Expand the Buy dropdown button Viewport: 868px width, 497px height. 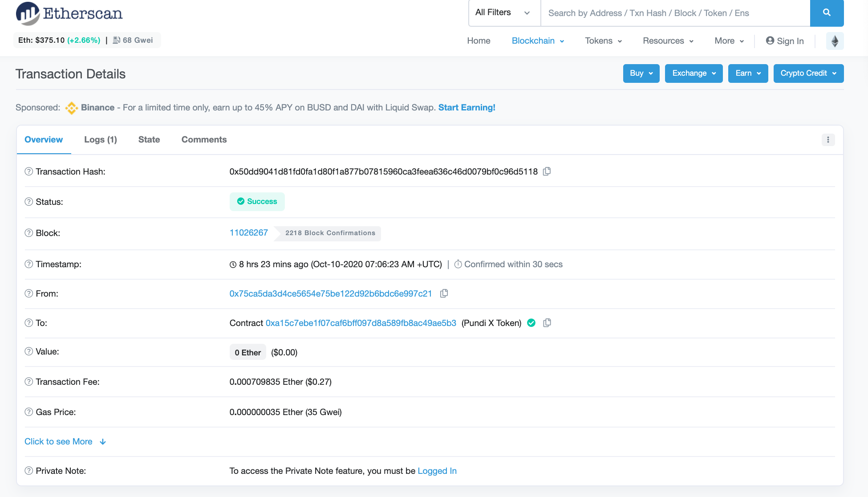pyautogui.click(x=641, y=73)
